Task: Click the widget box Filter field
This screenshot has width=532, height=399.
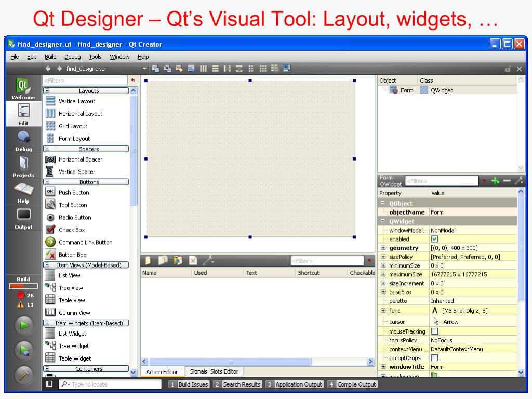Action: pos(85,81)
